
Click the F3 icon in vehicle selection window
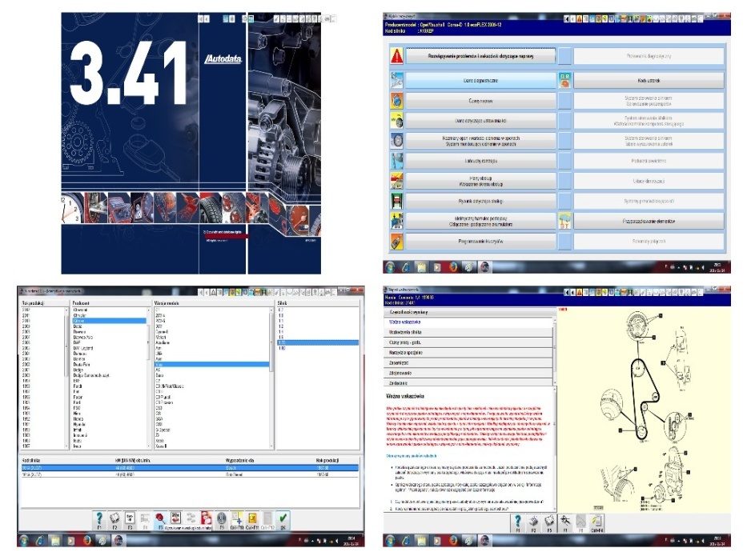130,519
